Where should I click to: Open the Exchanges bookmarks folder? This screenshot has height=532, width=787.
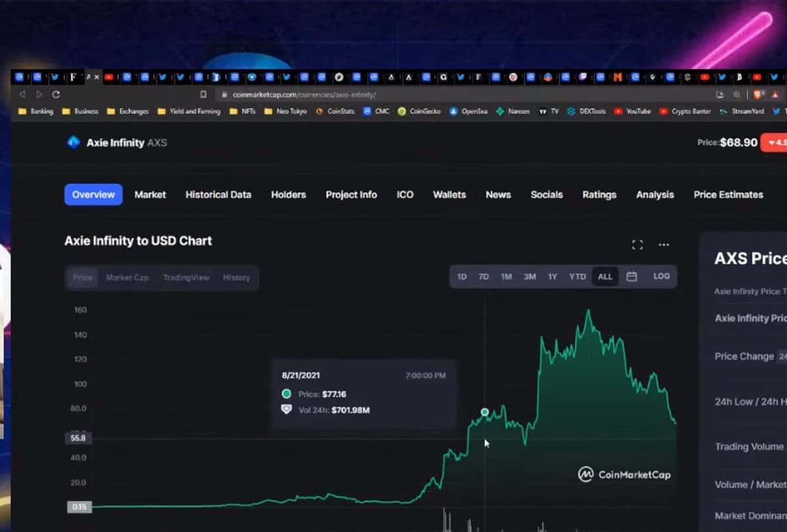128,112
